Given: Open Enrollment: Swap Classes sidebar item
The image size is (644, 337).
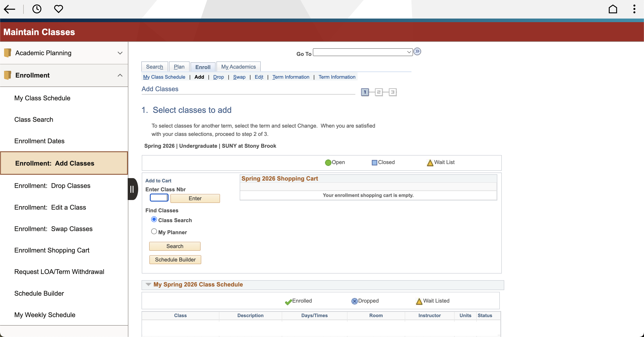Looking at the screenshot, I should 53,229.
